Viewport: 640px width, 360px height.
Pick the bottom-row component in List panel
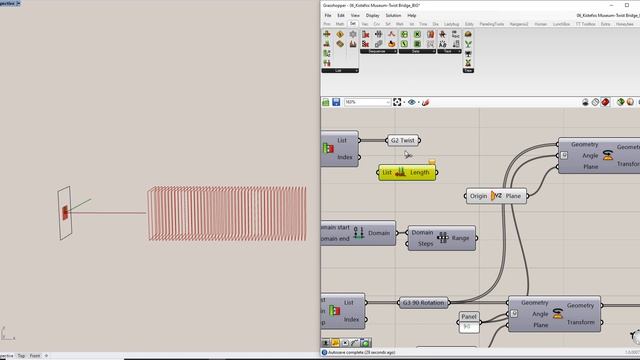pos(327,63)
